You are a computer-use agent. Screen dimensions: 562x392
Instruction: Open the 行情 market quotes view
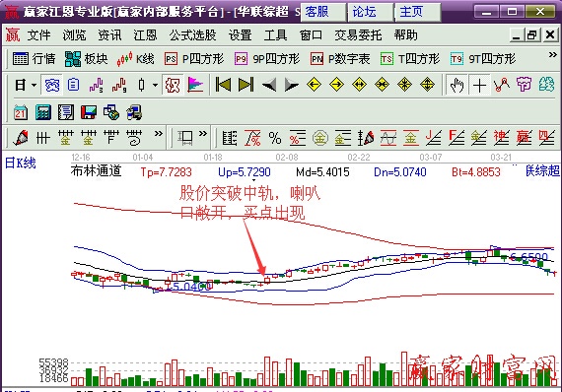35,59
